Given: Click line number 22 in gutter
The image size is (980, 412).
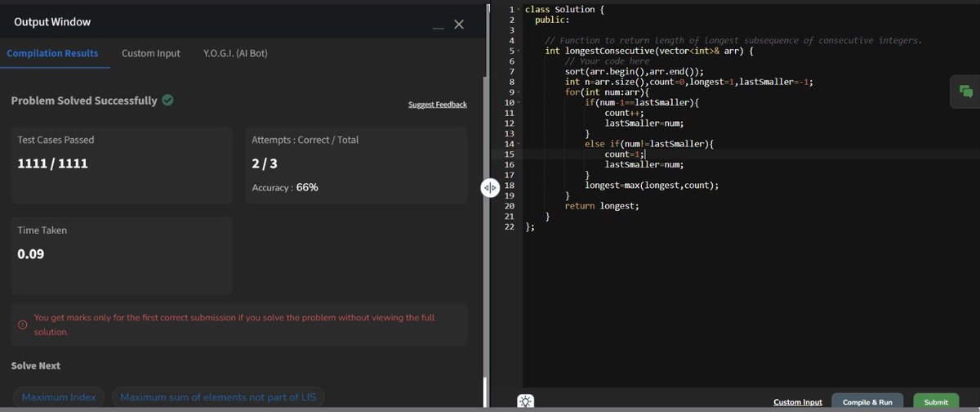Looking at the screenshot, I should pyautogui.click(x=510, y=227).
